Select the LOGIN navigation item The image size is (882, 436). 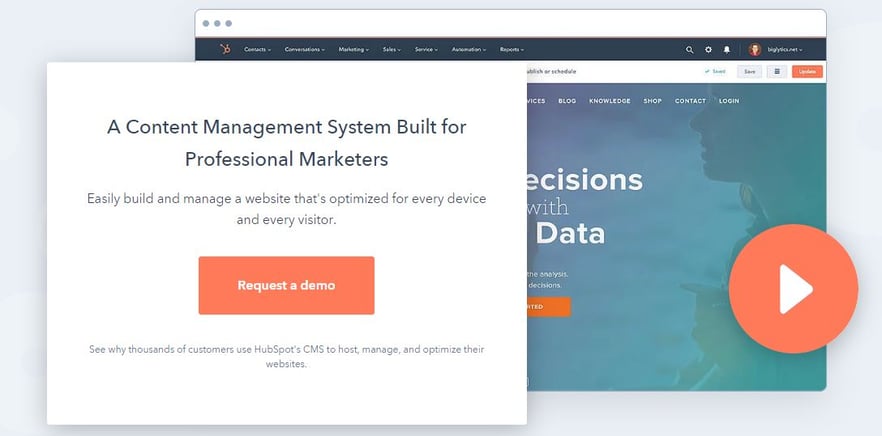(729, 101)
